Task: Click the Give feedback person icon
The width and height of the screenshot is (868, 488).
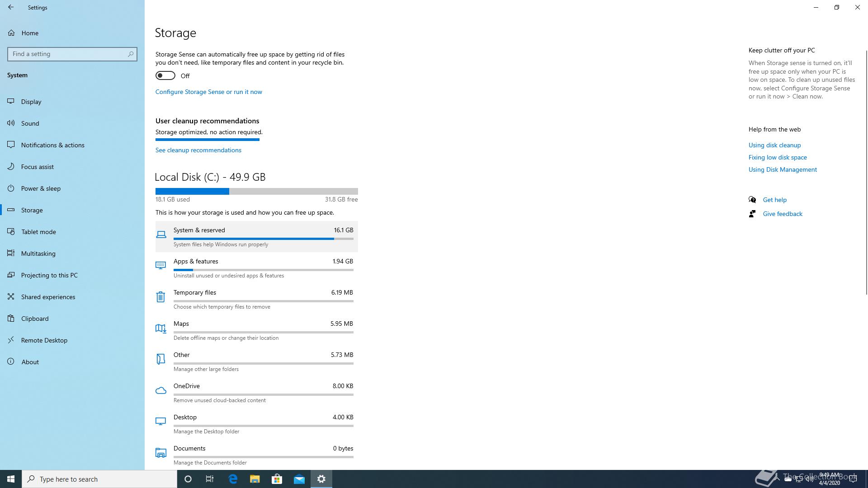Action: coord(752,214)
